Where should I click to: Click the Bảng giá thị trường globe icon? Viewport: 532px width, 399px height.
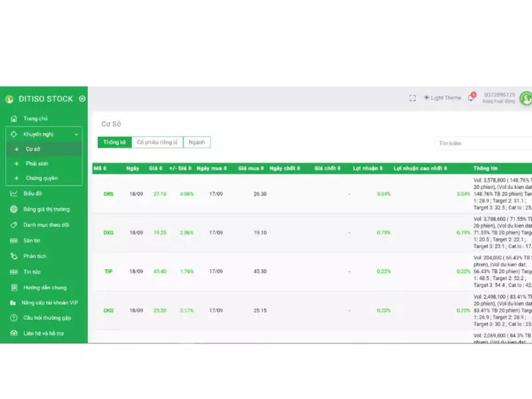[x=14, y=209]
